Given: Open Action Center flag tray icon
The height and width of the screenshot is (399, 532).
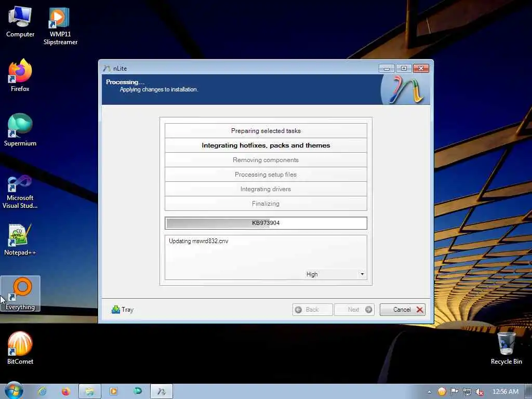Looking at the screenshot, I should 454,392.
